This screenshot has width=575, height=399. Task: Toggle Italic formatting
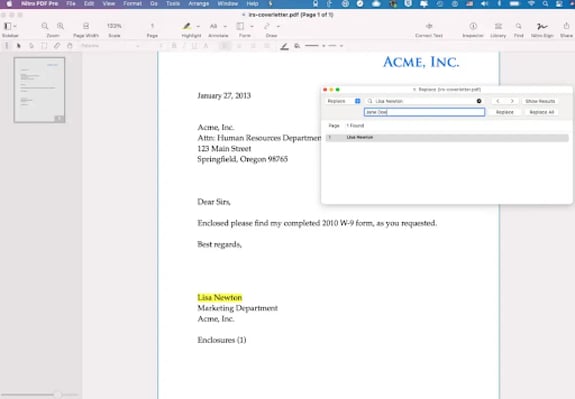tap(184, 46)
